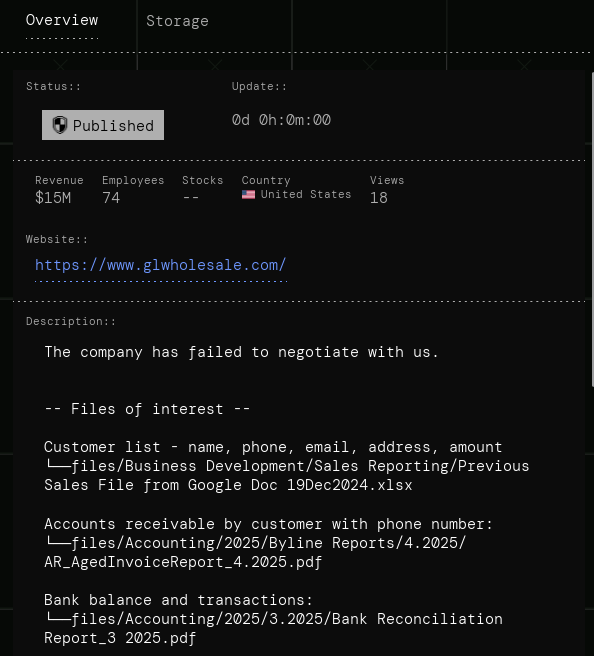Click the Stocks dashes value
This screenshot has width=594, height=656.
point(191,197)
